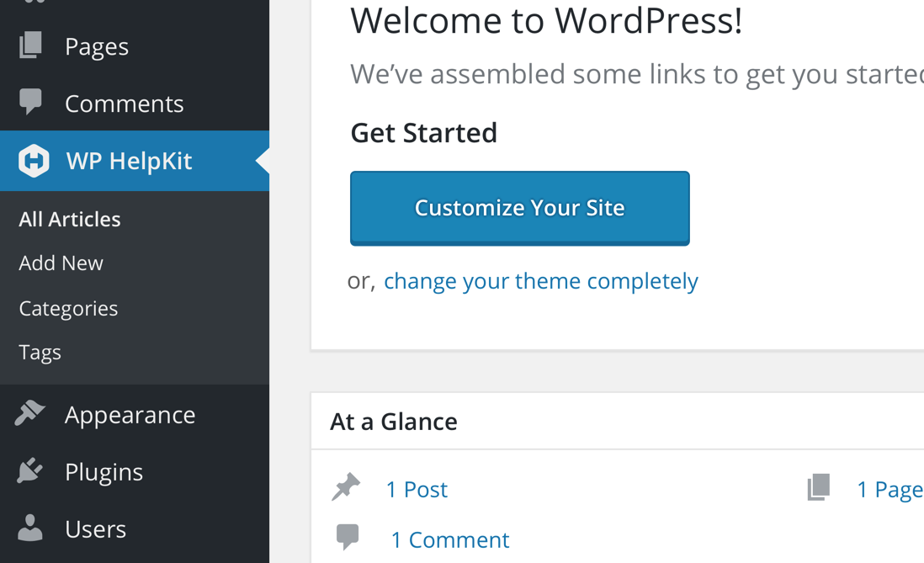Select Add New under WP HelpKit
The height and width of the screenshot is (563, 924).
click(x=61, y=263)
